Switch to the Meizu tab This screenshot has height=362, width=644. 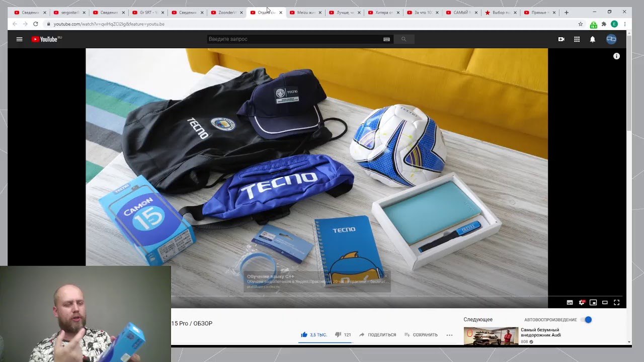304,12
